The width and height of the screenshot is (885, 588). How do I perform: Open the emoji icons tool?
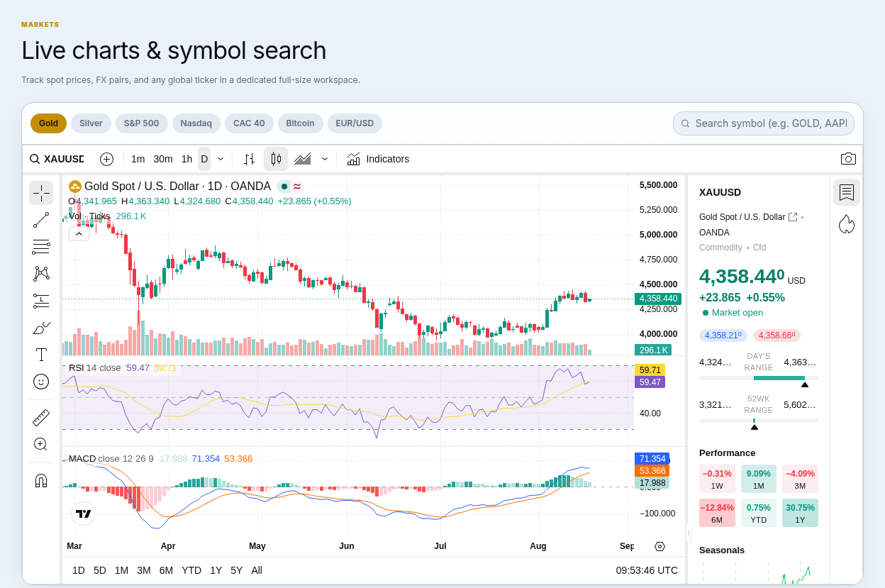(x=41, y=382)
